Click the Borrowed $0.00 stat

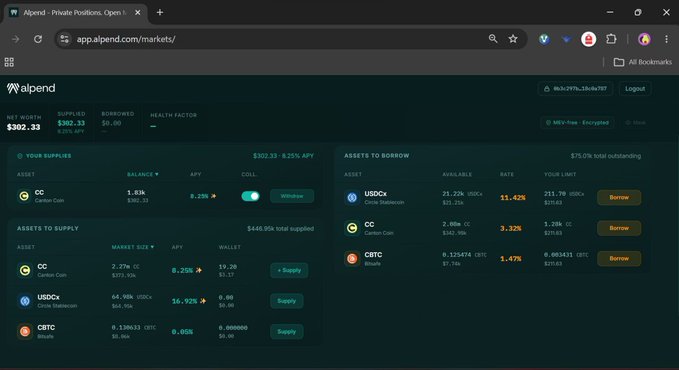[x=111, y=123]
